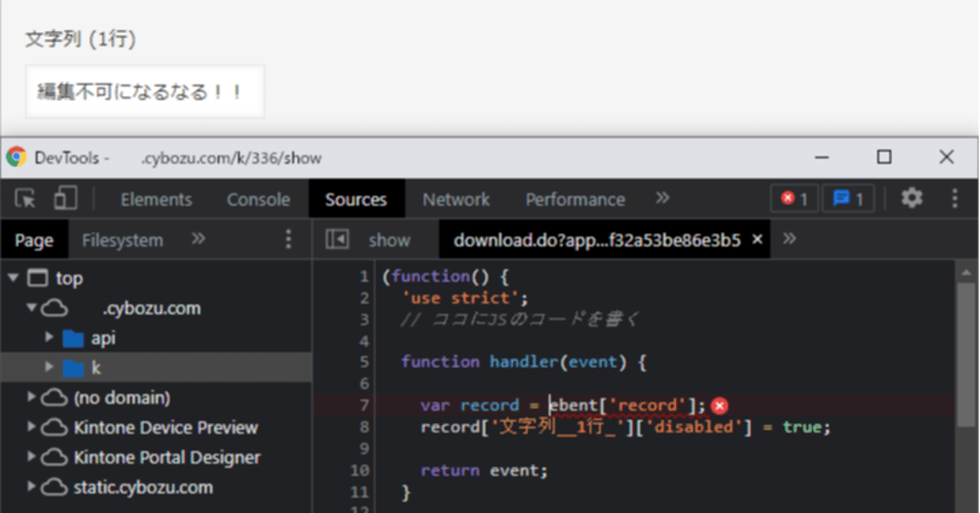Expand the (no domain) node arrow
The width and height of the screenshot is (980, 513).
click(x=31, y=397)
